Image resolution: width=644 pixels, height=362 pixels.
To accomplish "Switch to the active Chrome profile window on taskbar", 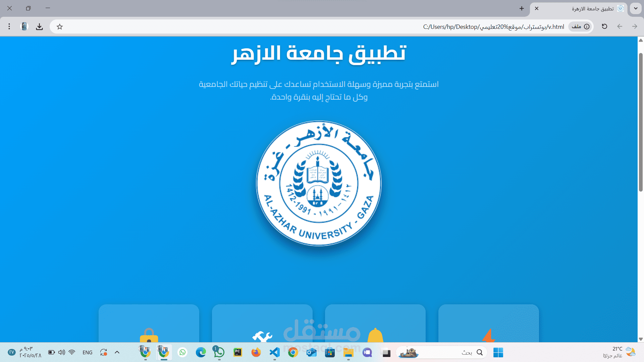I will 164,352.
